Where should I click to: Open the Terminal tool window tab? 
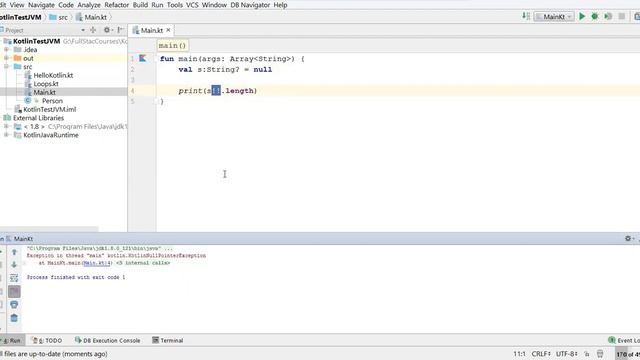click(x=168, y=340)
